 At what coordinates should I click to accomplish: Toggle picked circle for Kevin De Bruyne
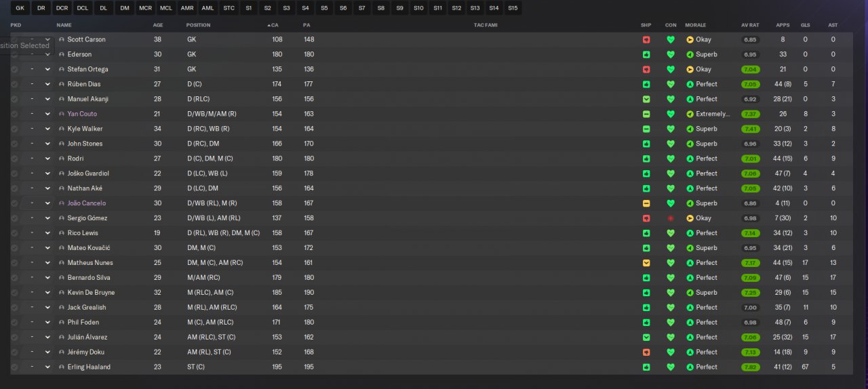pos(14,292)
